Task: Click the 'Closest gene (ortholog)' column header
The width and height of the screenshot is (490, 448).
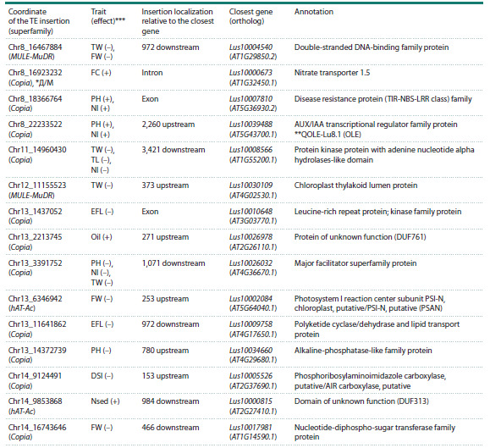Action: tap(251, 17)
